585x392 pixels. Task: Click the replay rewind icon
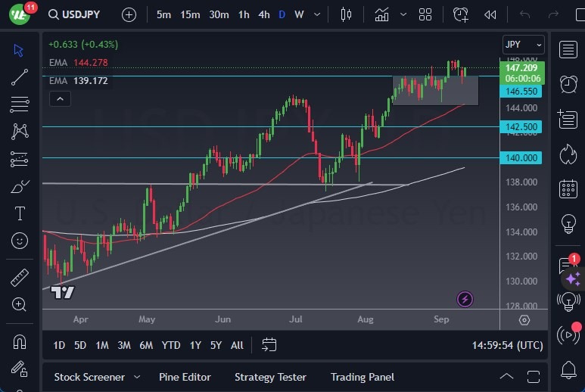(490, 14)
